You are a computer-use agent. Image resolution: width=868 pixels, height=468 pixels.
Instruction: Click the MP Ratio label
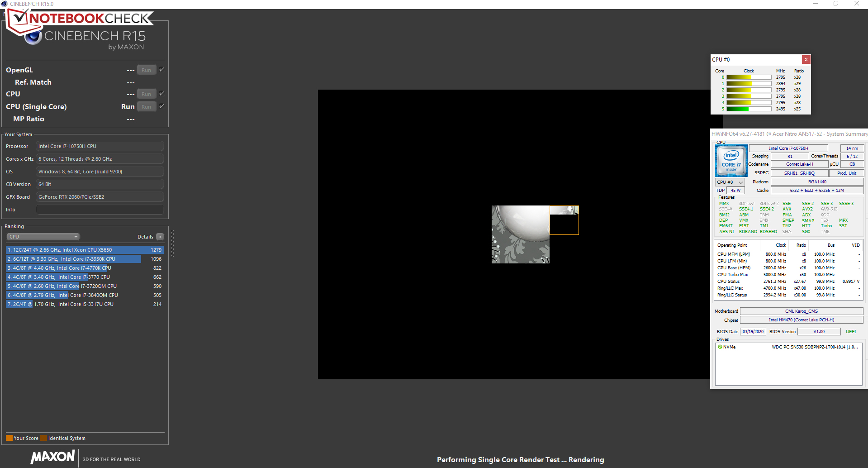[x=28, y=119]
